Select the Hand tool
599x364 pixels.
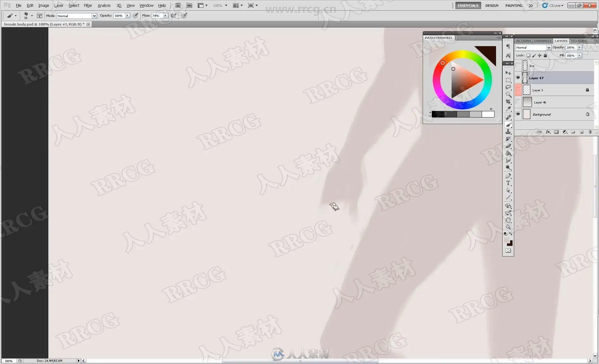tap(508, 220)
